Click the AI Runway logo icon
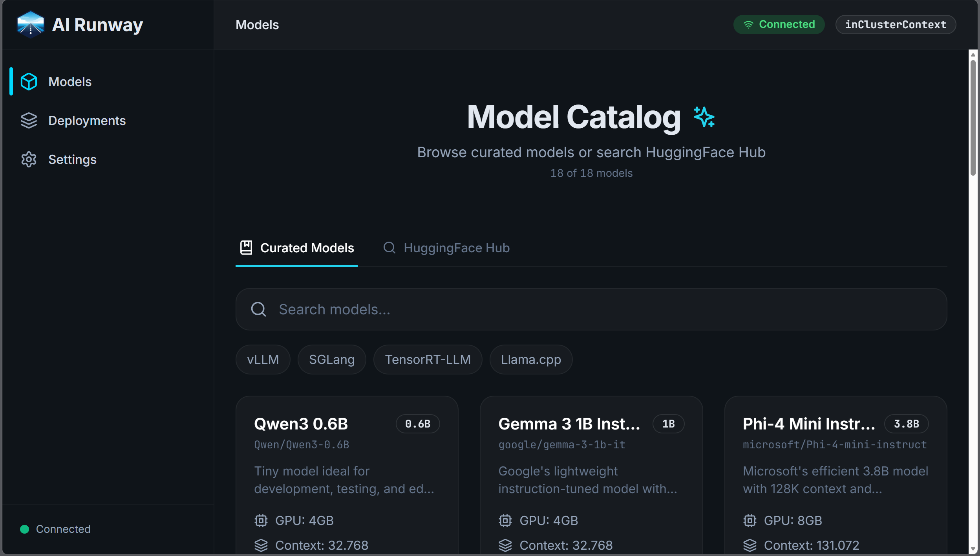The image size is (980, 556). point(30,24)
